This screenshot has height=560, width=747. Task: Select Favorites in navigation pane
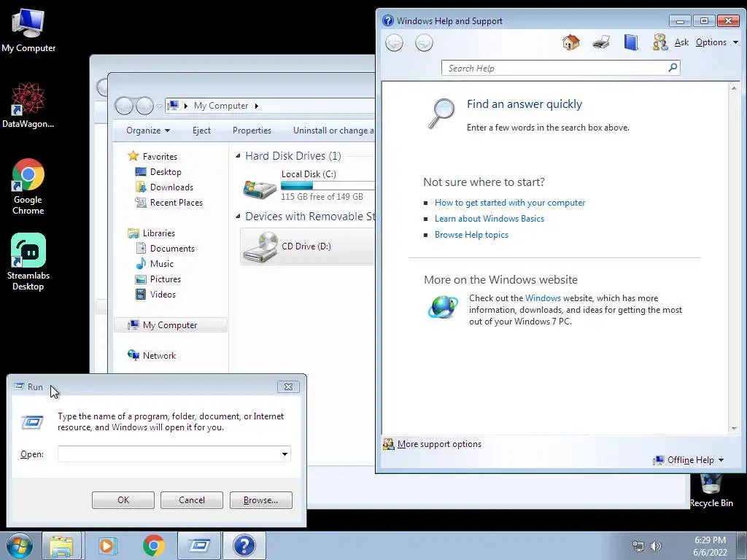[160, 157]
